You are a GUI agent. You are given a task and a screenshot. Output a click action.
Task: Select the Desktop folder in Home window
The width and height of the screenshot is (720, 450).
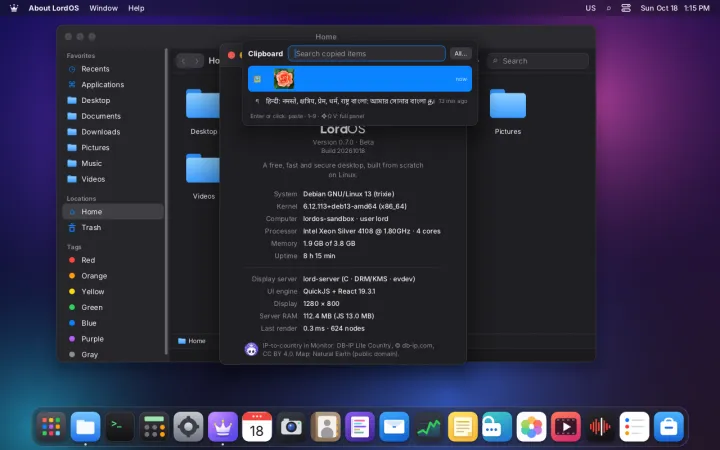203,112
